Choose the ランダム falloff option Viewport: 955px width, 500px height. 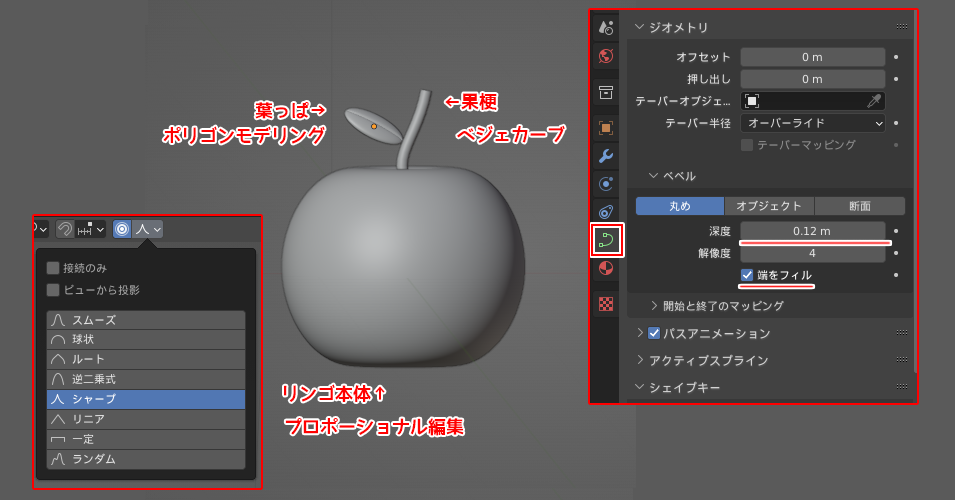(x=145, y=459)
